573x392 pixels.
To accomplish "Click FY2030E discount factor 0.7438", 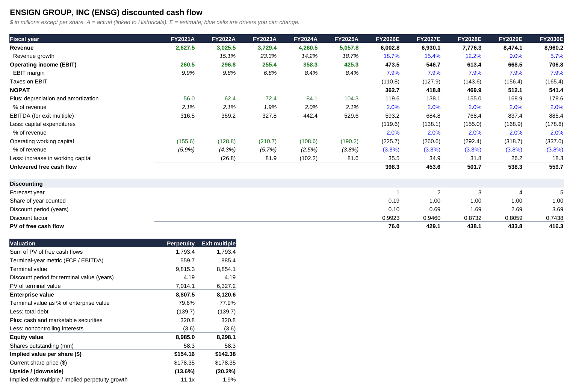I will pos(555,218).
